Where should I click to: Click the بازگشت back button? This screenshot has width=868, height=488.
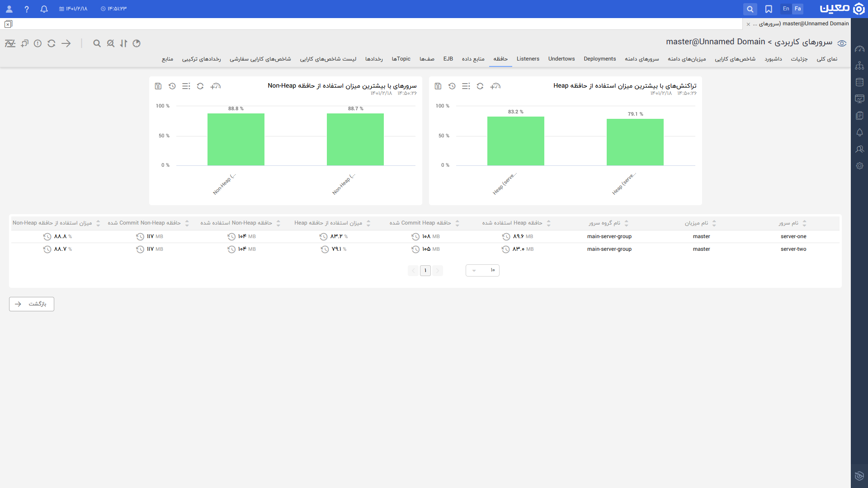[32, 304]
